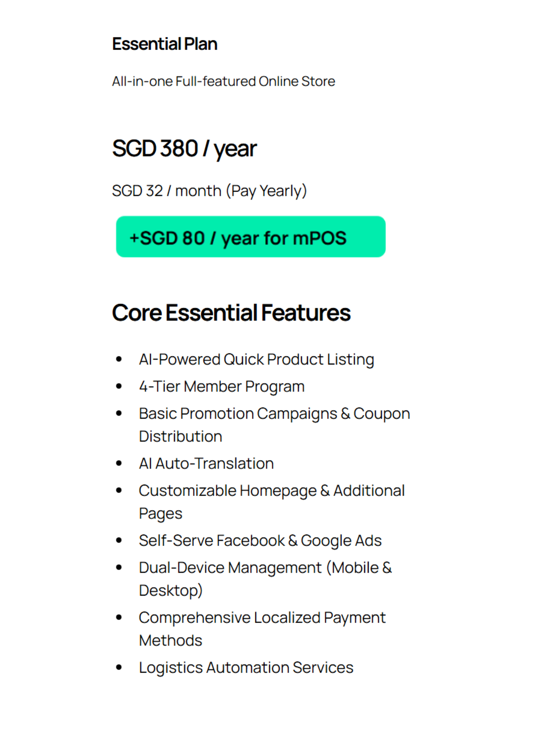
Task: Select the Essential Plan heading
Action: point(165,44)
